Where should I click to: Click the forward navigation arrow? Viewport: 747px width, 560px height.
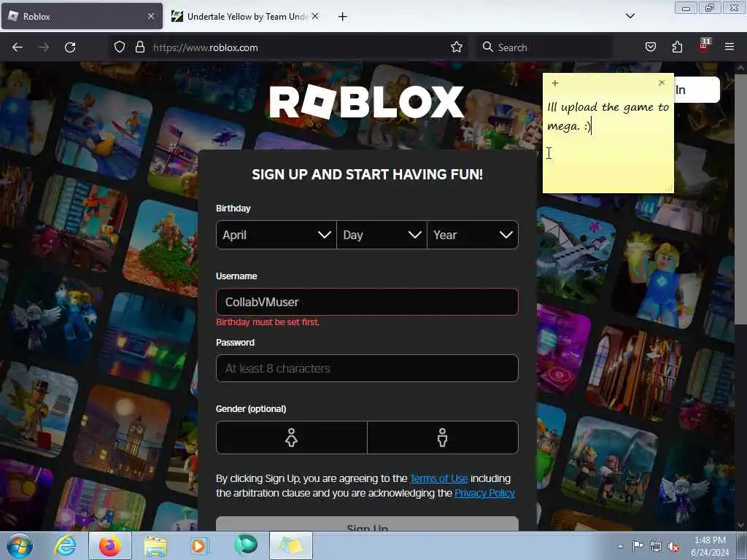coord(43,47)
